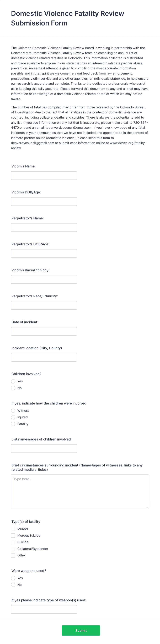160x644 pixels.
Task: Click the Date of incident field
Action: 44,331
